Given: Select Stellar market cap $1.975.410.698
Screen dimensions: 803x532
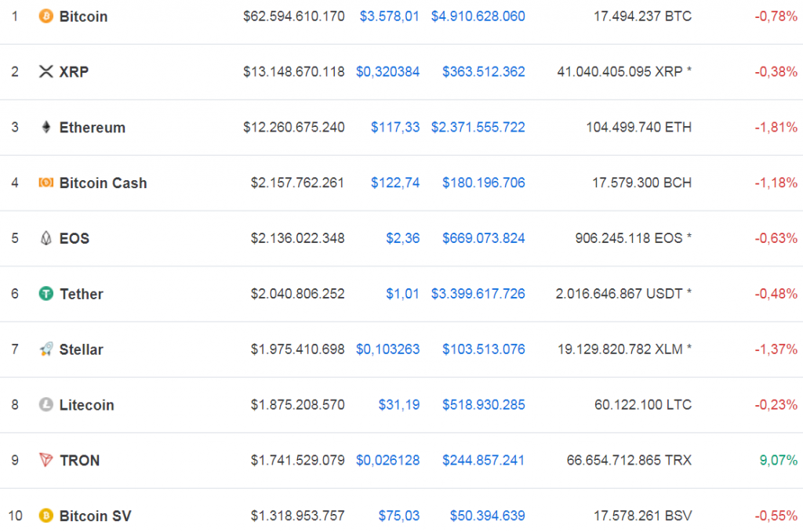Looking at the screenshot, I should click(x=297, y=349).
